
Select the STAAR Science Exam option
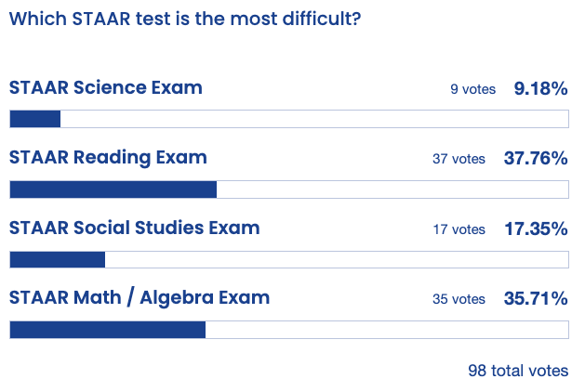pos(106,88)
